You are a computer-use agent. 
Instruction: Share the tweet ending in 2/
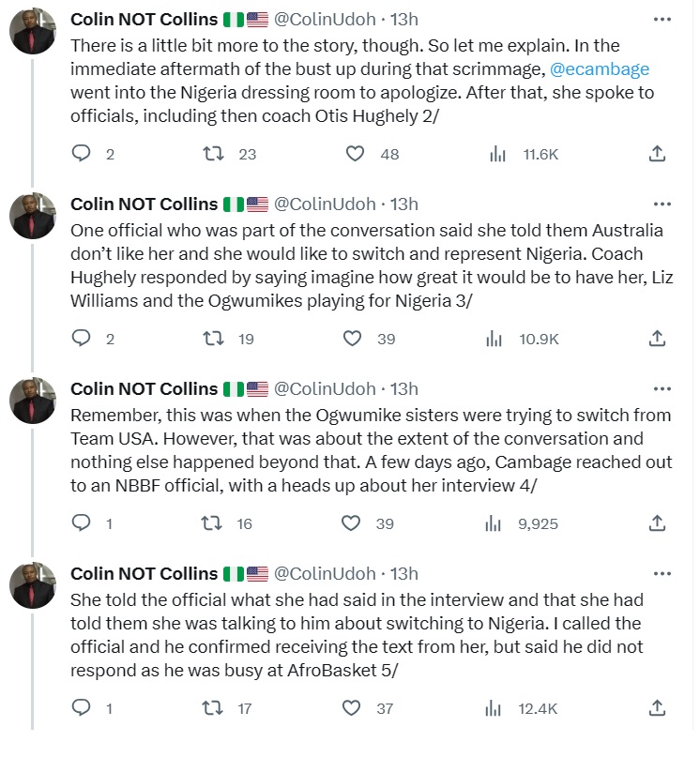click(x=658, y=154)
